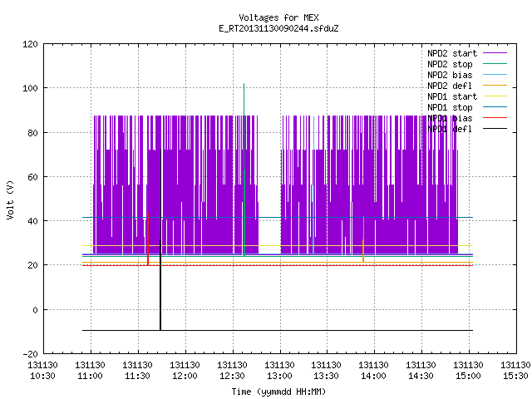Click the 14:30 x-axis time label

pos(421,376)
